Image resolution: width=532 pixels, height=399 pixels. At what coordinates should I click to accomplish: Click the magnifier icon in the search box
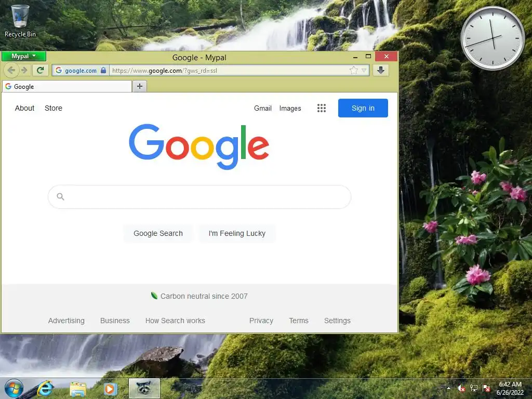(60, 196)
